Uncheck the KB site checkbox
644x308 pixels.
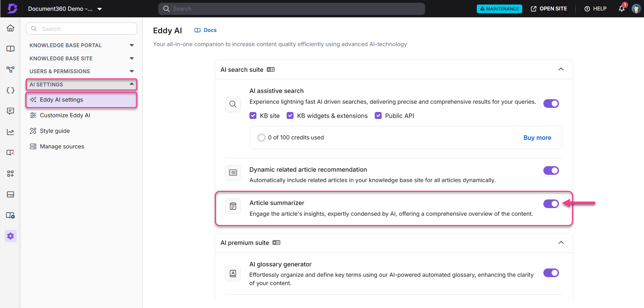tap(253, 115)
